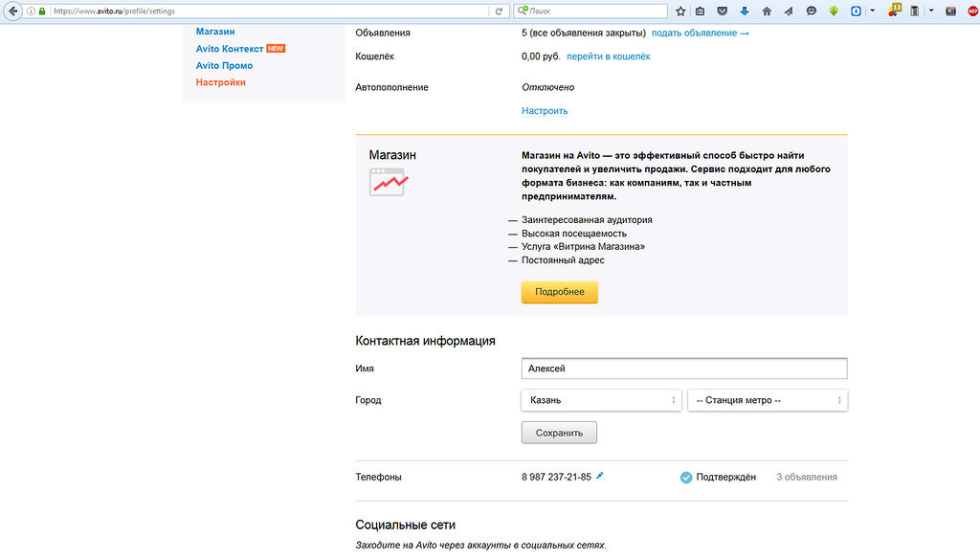Open the city dropdown showing Казань
The image size is (980, 560).
point(601,400)
